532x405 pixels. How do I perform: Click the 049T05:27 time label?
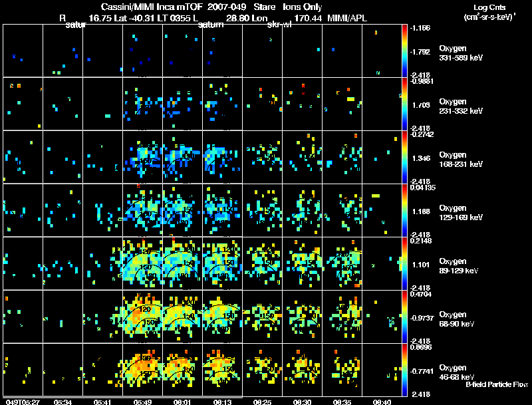tap(23, 402)
